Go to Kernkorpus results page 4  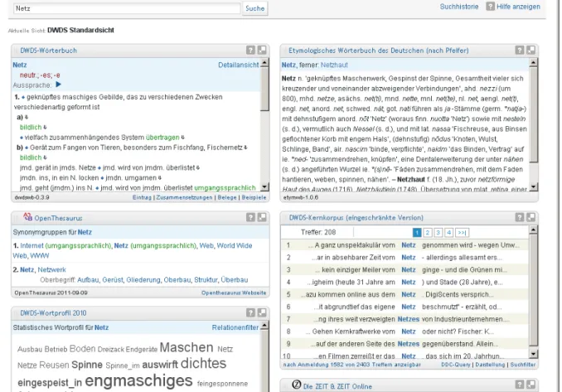[x=448, y=233]
